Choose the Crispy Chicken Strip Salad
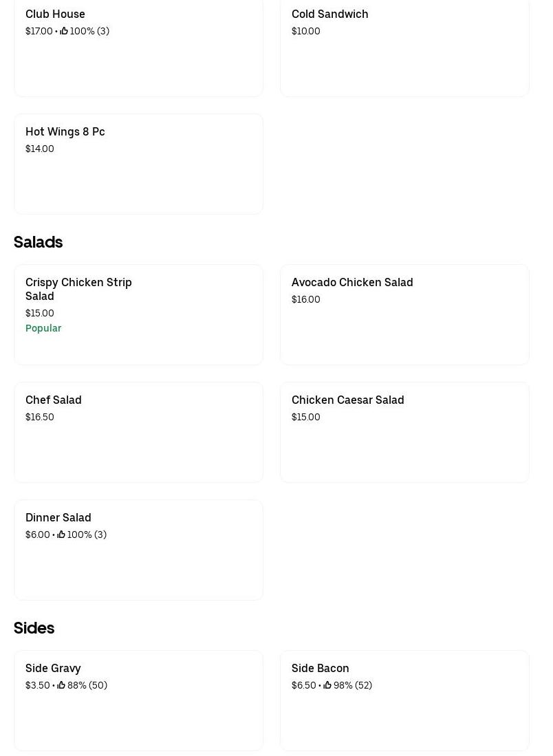Screen dimensions: 553x756 coord(138,314)
